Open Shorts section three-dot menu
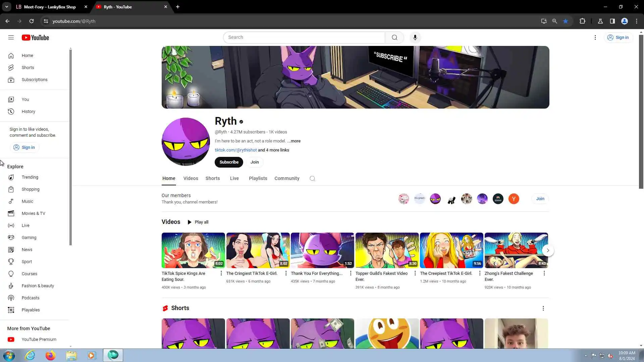 tap(543, 308)
